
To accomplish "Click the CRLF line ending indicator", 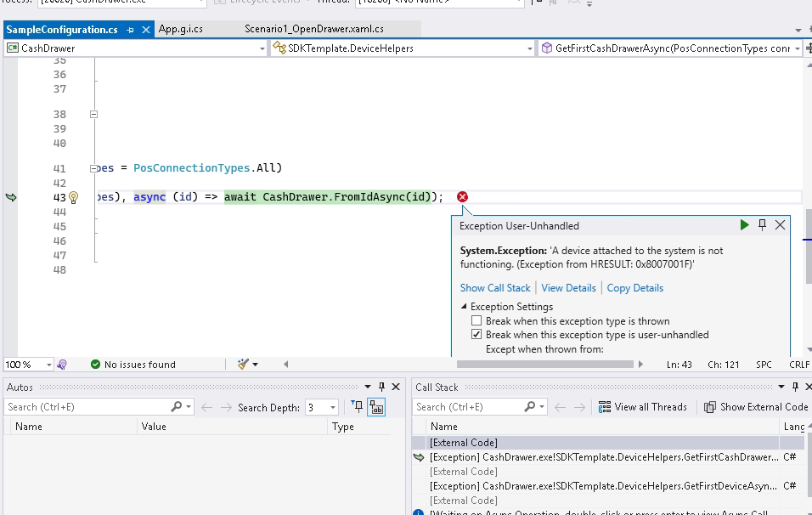I will 799,365.
